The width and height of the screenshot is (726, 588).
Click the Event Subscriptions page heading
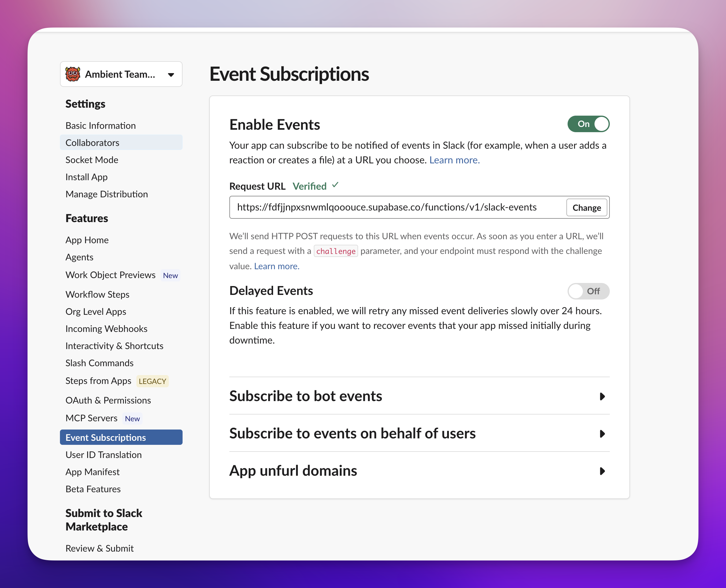(289, 74)
